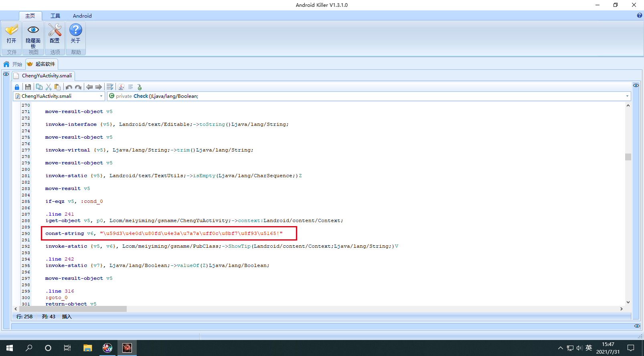Image resolution: width=644 pixels, height=356 pixels.
Task: Click the isEmpty invoke-static line
Action: (174, 176)
